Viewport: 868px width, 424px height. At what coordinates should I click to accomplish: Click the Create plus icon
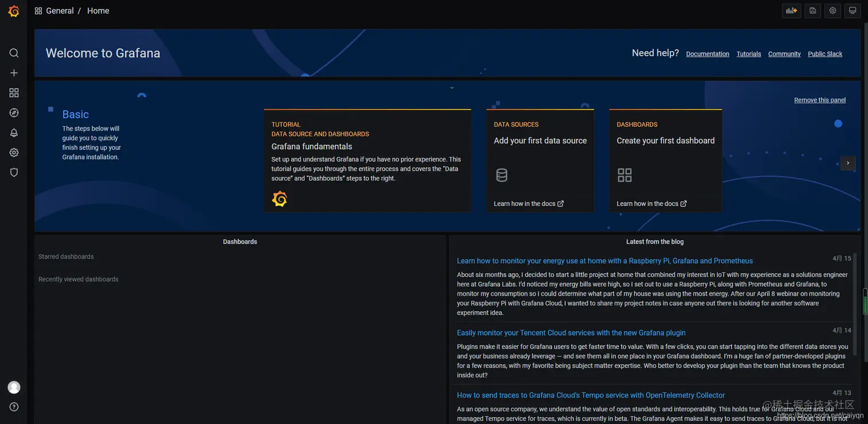click(x=14, y=73)
